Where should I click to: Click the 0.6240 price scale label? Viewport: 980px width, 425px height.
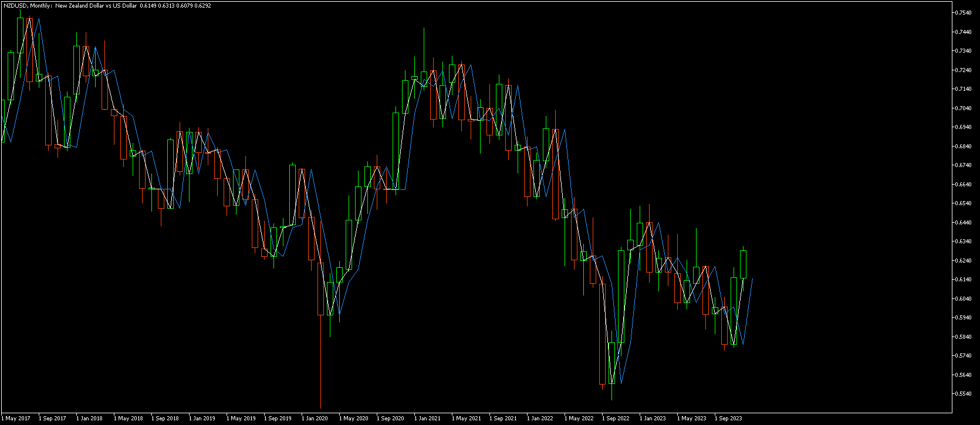[x=963, y=261]
